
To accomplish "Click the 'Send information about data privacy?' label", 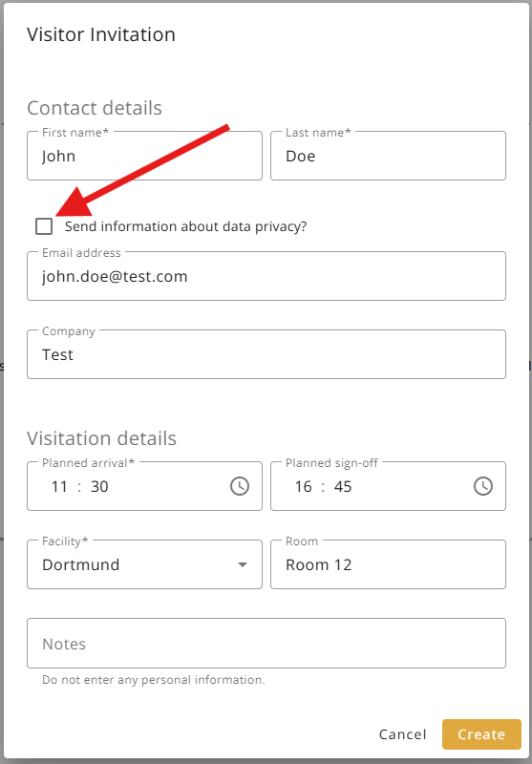I will tap(185, 226).
